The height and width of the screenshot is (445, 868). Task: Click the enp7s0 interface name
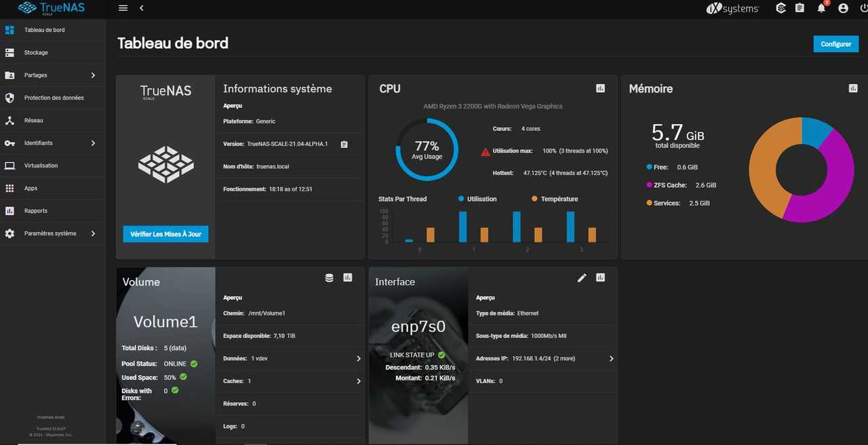(x=418, y=326)
